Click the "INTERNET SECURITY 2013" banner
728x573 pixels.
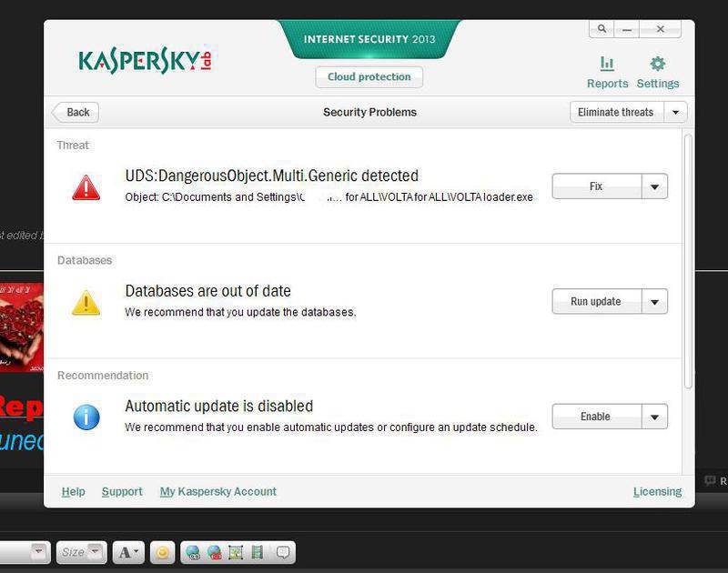coord(369,39)
